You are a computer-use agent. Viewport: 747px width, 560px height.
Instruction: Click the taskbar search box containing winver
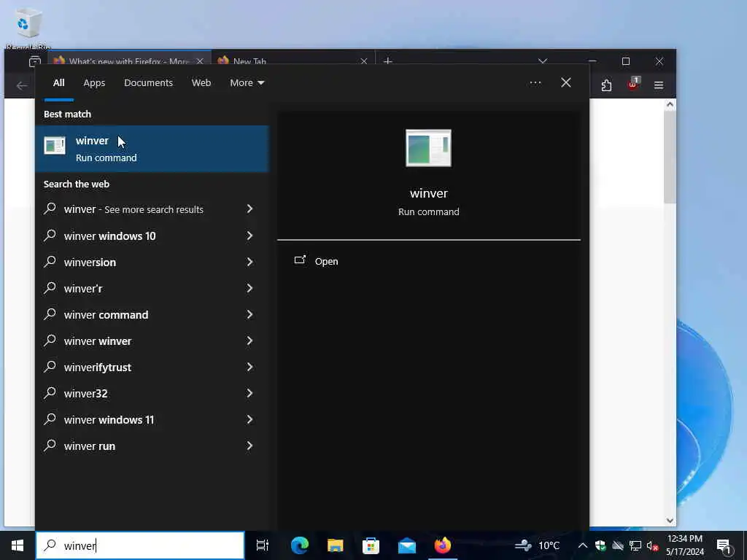[140, 545]
